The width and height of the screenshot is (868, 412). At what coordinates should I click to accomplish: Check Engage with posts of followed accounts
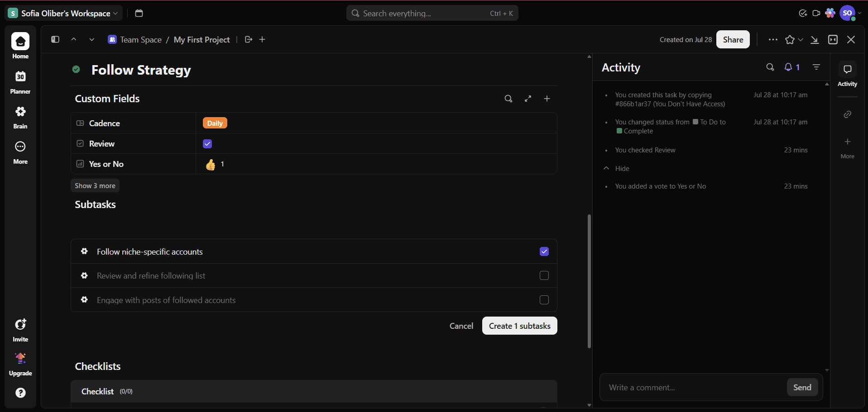[544, 300]
